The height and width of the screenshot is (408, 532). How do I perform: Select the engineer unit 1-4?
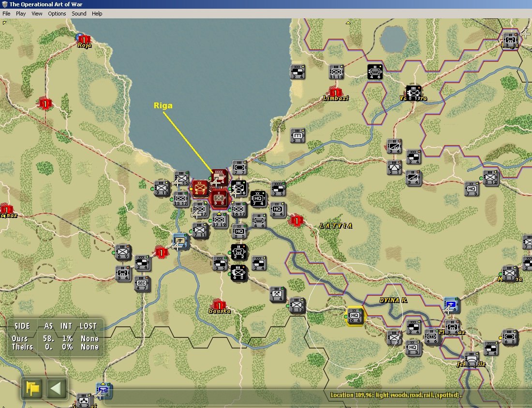click(278, 294)
